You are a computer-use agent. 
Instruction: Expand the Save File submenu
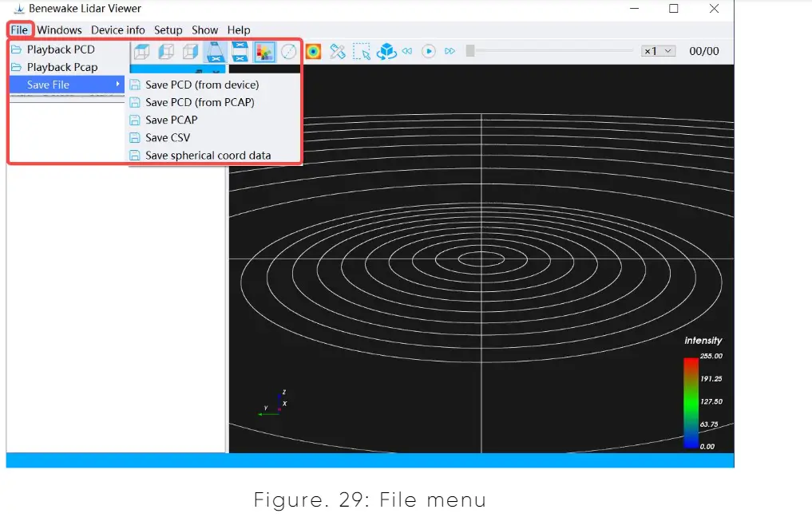click(x=67, y=85)
